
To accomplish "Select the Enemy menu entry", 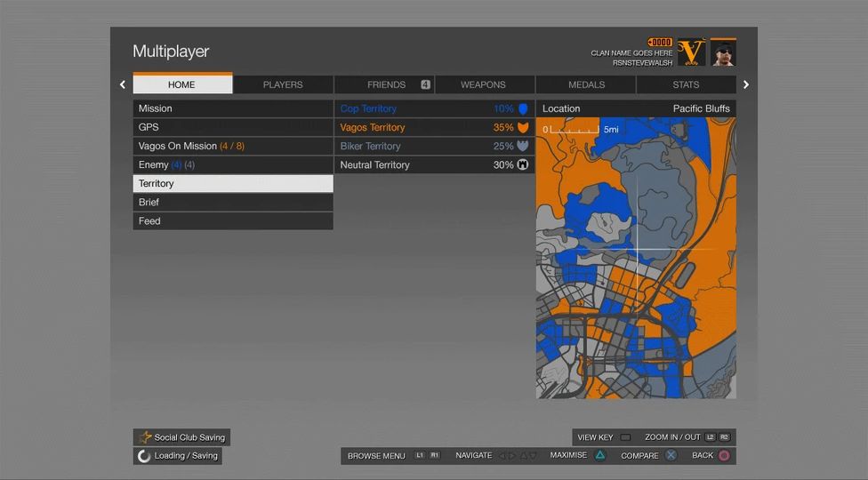I will coord(233,164).
